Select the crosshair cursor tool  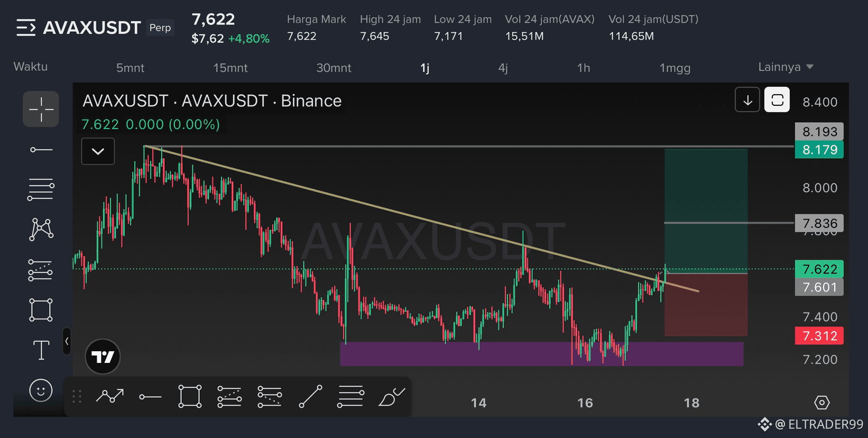coord(41,109)
